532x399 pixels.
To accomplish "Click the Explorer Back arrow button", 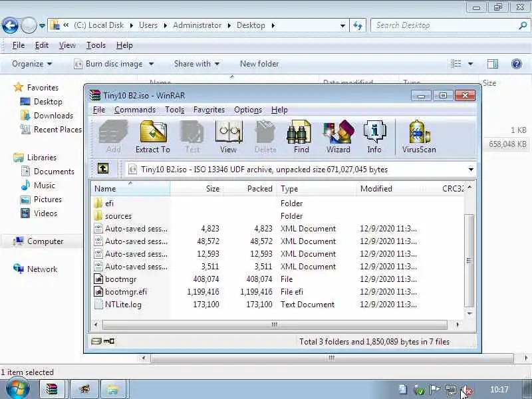I will point(10,25).
